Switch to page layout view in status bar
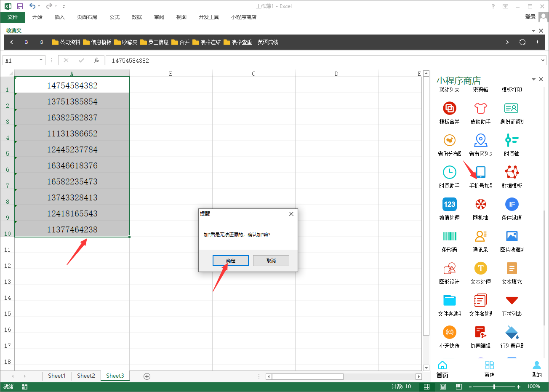549x392 pixels. coord(443,387)
